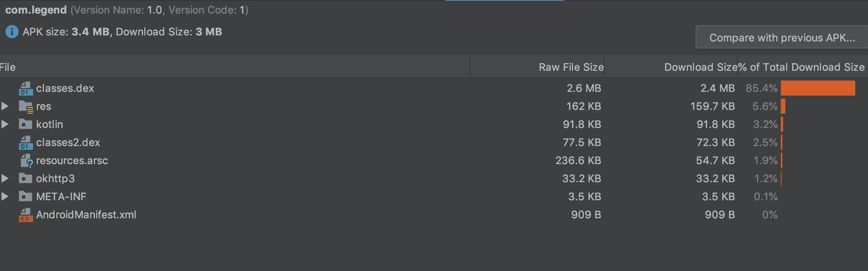Image resolution: width=868 pixels, height=271 pixels.
Task: Click the res folder icon
Action: [26, 107]
